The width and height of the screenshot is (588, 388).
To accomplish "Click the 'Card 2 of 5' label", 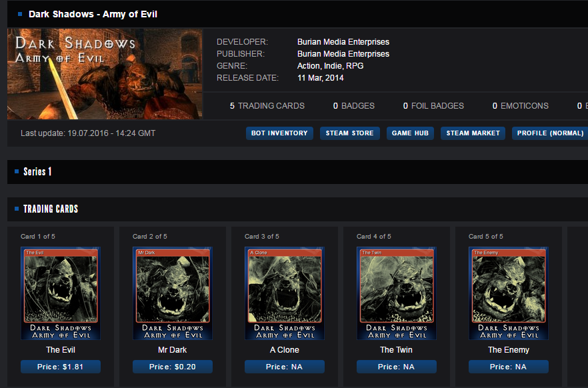I will (x=149, y=237).
